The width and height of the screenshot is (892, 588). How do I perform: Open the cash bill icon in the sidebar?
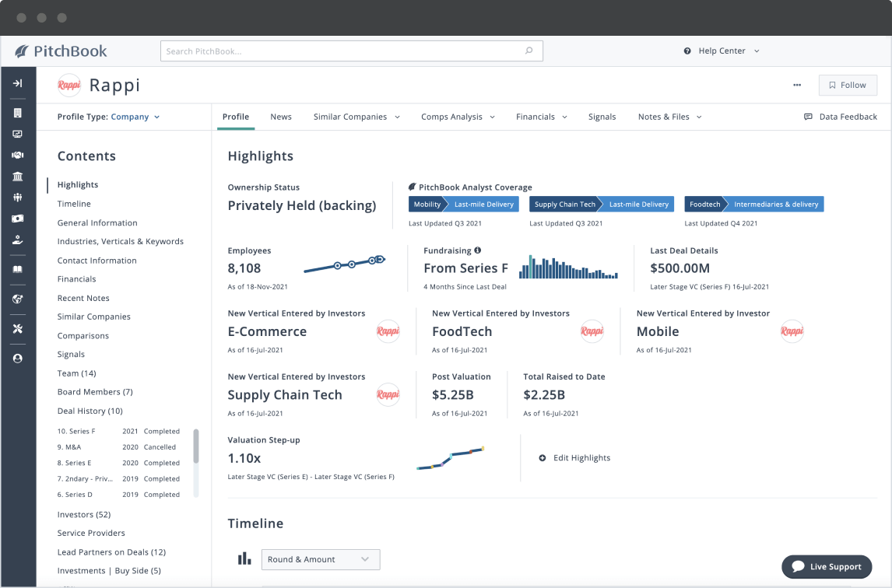click(18, 219)
